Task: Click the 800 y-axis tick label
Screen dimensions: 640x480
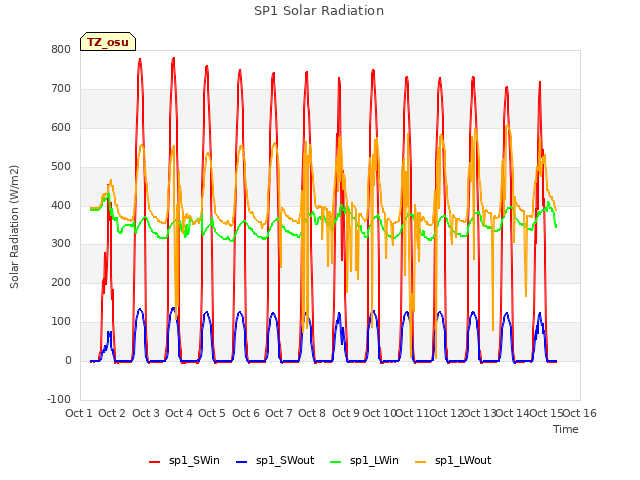Action: 61,50
